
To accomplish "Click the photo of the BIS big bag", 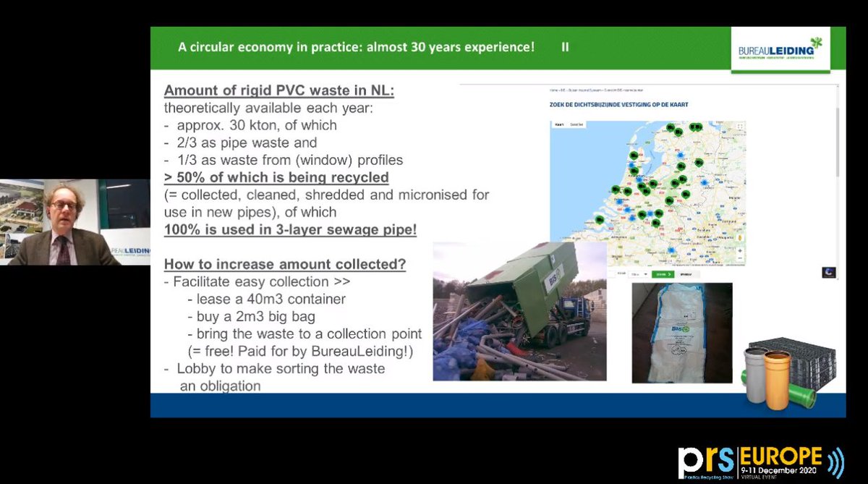I will pyautogui.click(x=682, y=333).
